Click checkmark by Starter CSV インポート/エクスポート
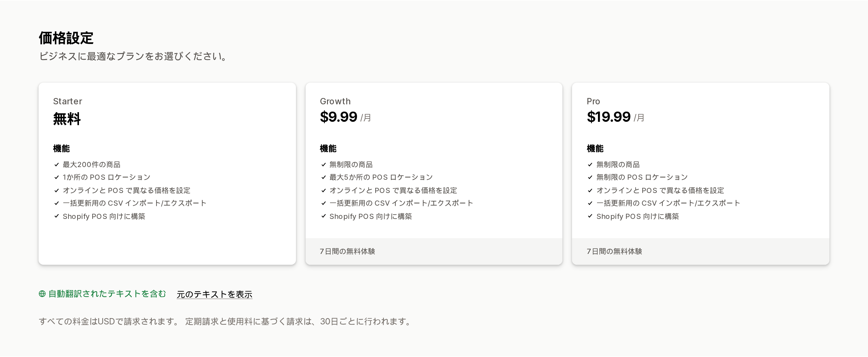 tap(57, 203)
